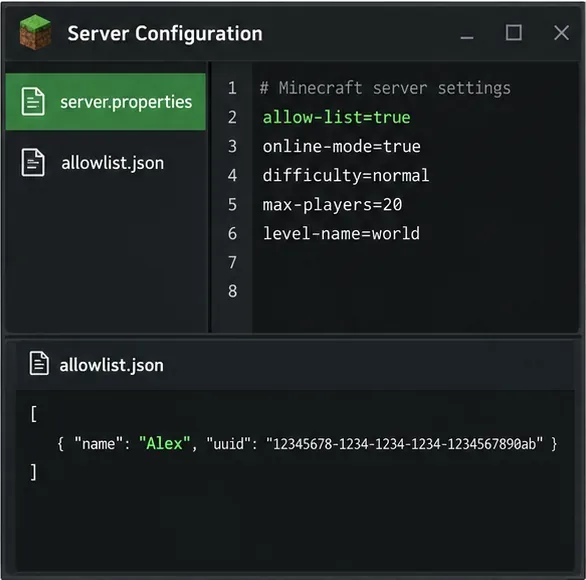This screenshot has height=580, width=586.
Task: Click line number 8 in the gutter
Action: [232, 291]
